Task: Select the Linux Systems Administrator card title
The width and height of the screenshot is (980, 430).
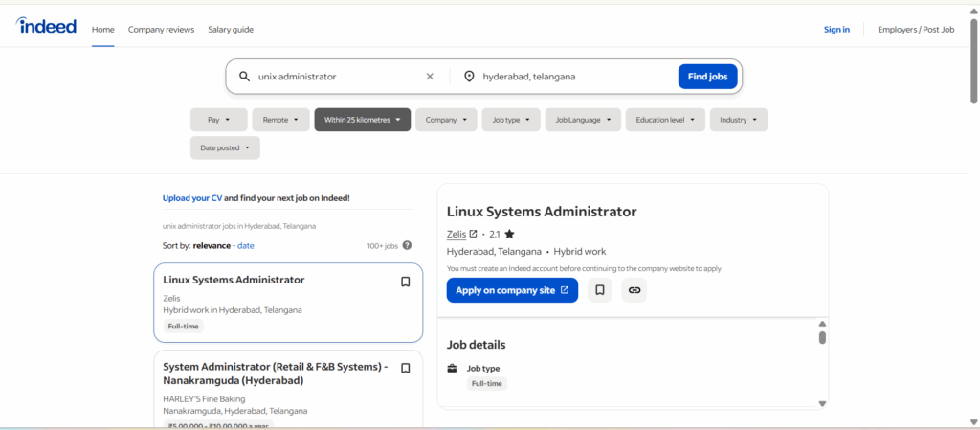Action: point(234,280)
